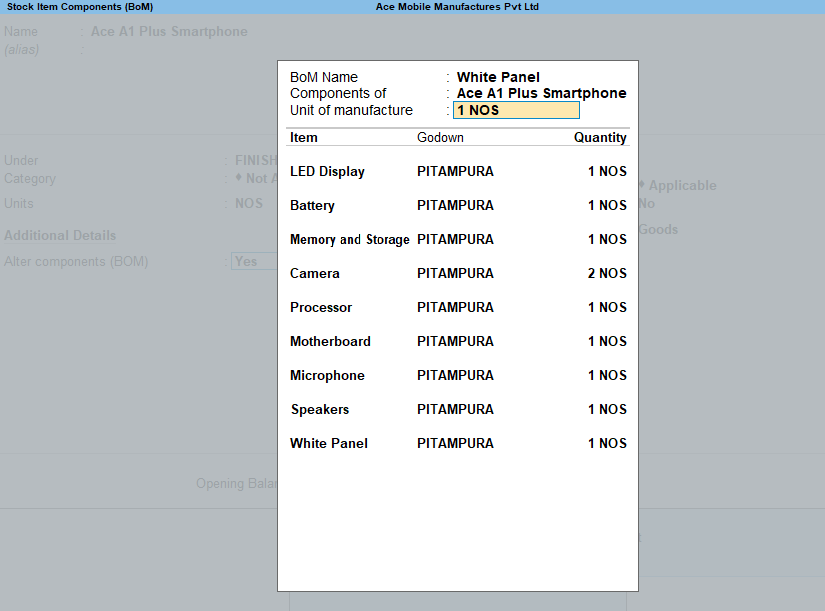
Task: Select White Panel in the item list
Action: pyautogui.click(x=329, y=444)
